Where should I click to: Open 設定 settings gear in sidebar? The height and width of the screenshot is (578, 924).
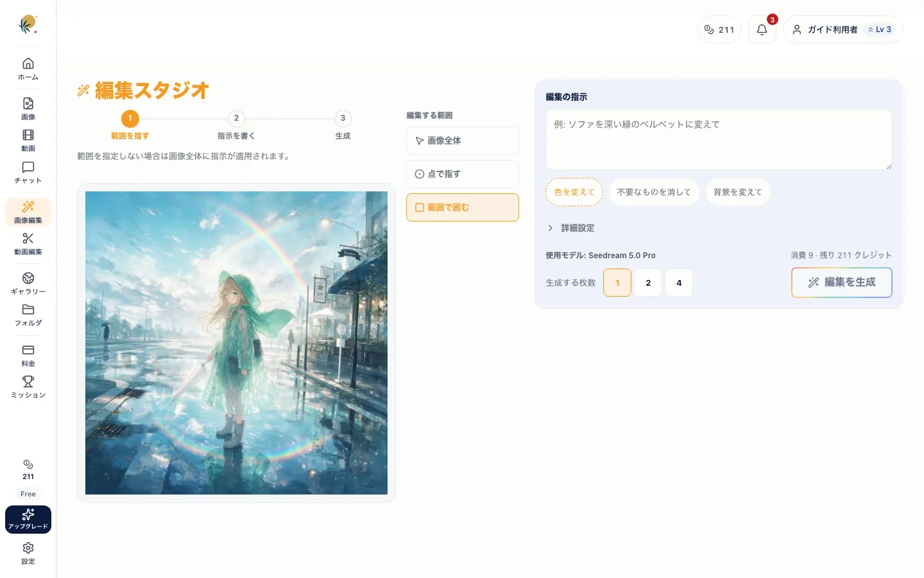pos(28,553)
